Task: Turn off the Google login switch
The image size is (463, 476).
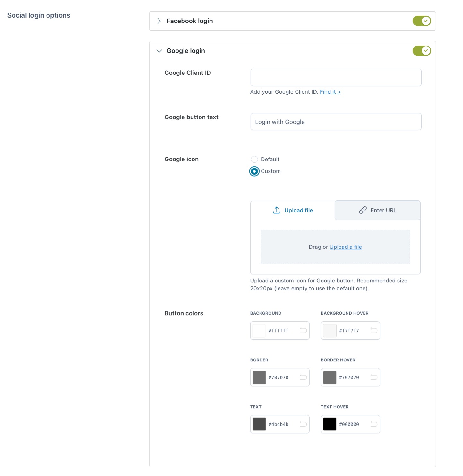Action: tap(422, 51)
